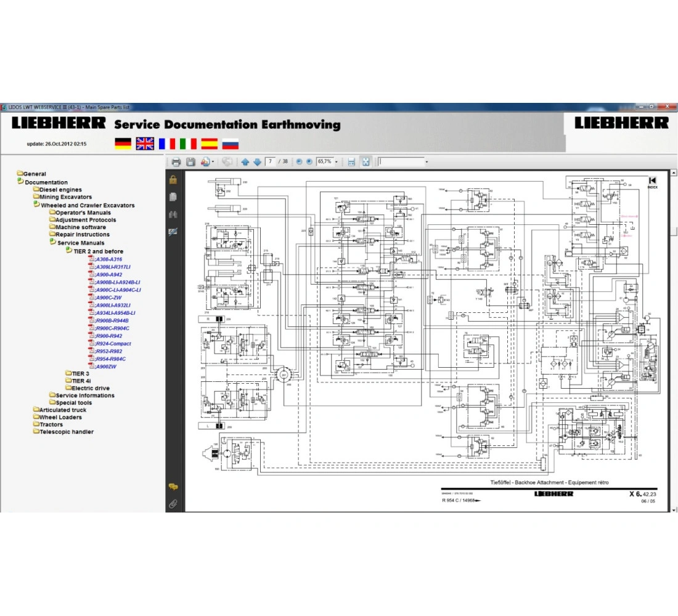678x616 pixels.
Task: Collapse the Documentation folder
Action: pos(43,182)
